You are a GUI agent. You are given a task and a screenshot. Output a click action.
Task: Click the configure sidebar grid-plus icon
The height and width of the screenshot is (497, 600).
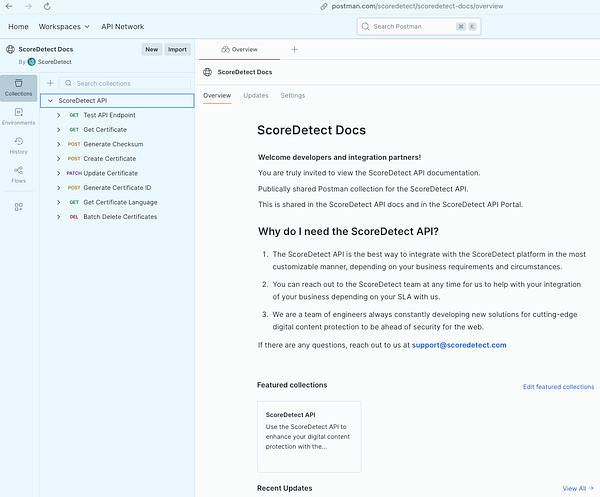point(18,207)
